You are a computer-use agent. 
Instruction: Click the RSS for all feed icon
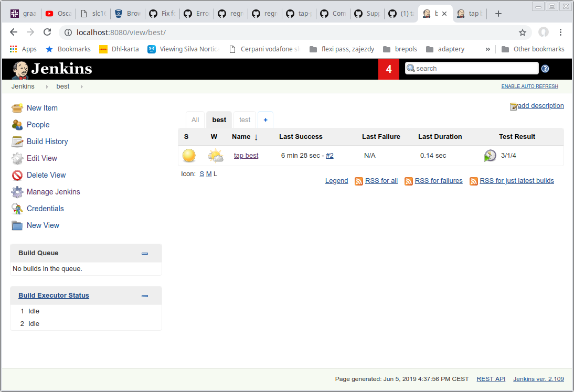point(359,181)
